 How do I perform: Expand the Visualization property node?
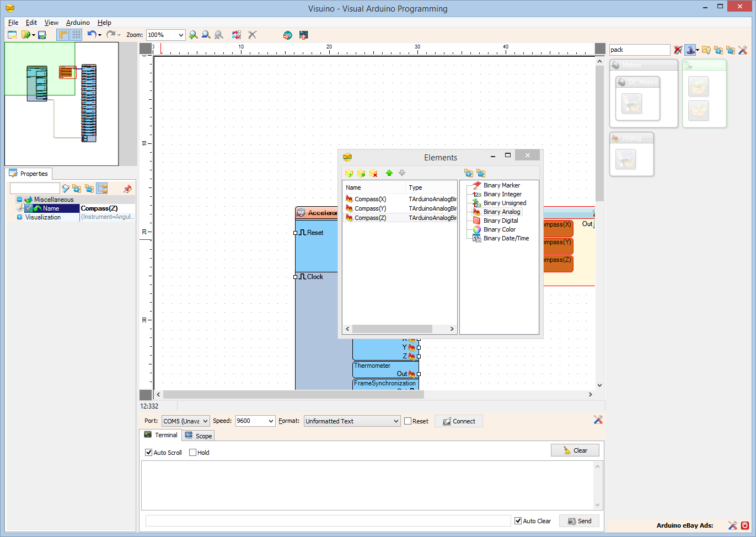[x=19, y=217]
